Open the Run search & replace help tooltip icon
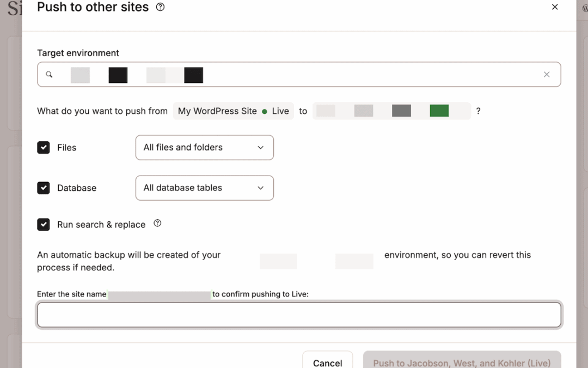The height and width of the screenshot is (368, 588). tap(157, 223)
